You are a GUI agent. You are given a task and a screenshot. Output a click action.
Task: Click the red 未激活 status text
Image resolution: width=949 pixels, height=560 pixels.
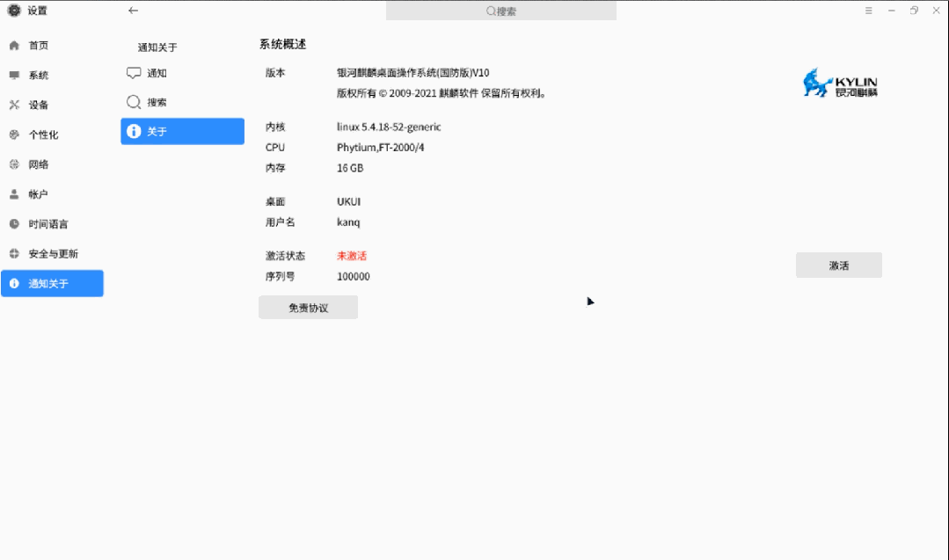click(352, 256)
